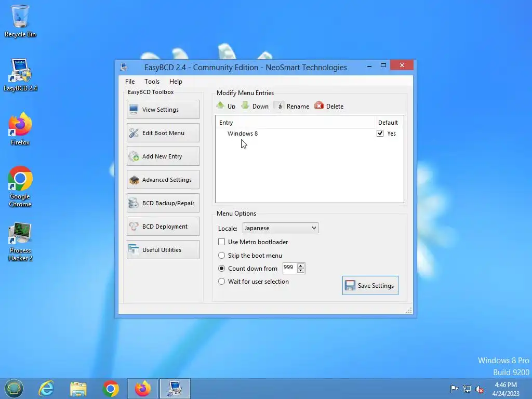The height and width of the screenshot is (399, 532).
Task: Click the red Delete entry icon
Action: tap(319, 105)
